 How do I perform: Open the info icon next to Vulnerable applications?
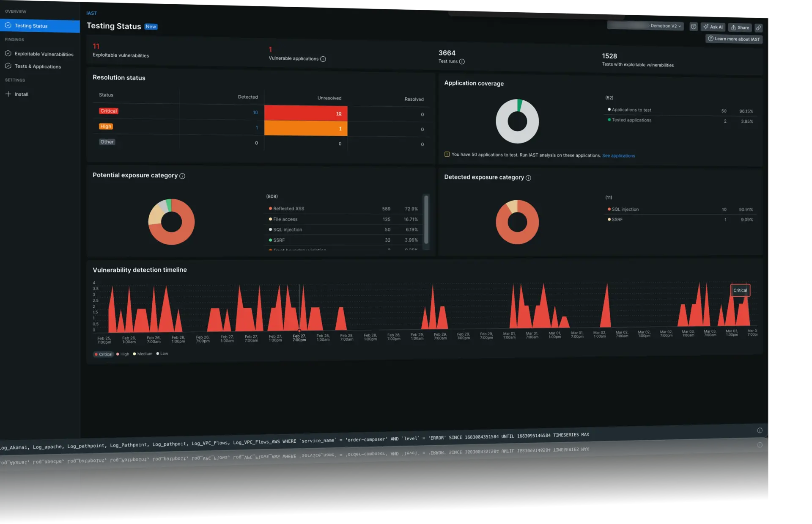323,59
